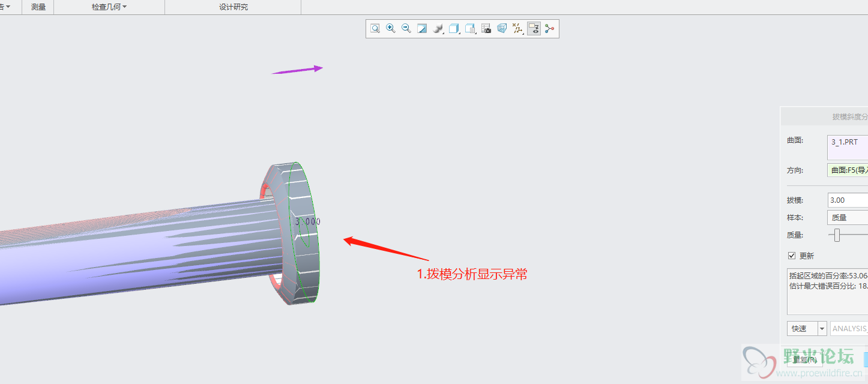868x384 pixels.
Task: Click the table-with-camera snapshot icon
Action: pos(486,28)
